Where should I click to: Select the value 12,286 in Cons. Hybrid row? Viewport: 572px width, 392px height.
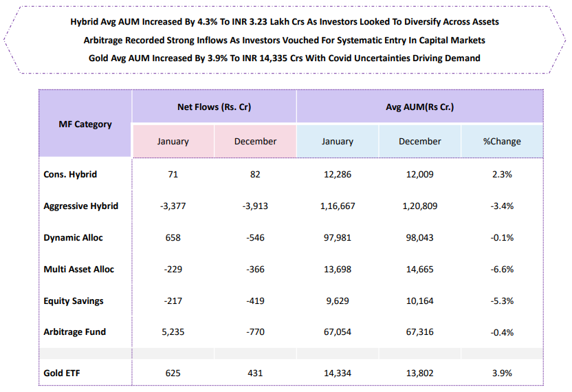(x=338, y=175)
